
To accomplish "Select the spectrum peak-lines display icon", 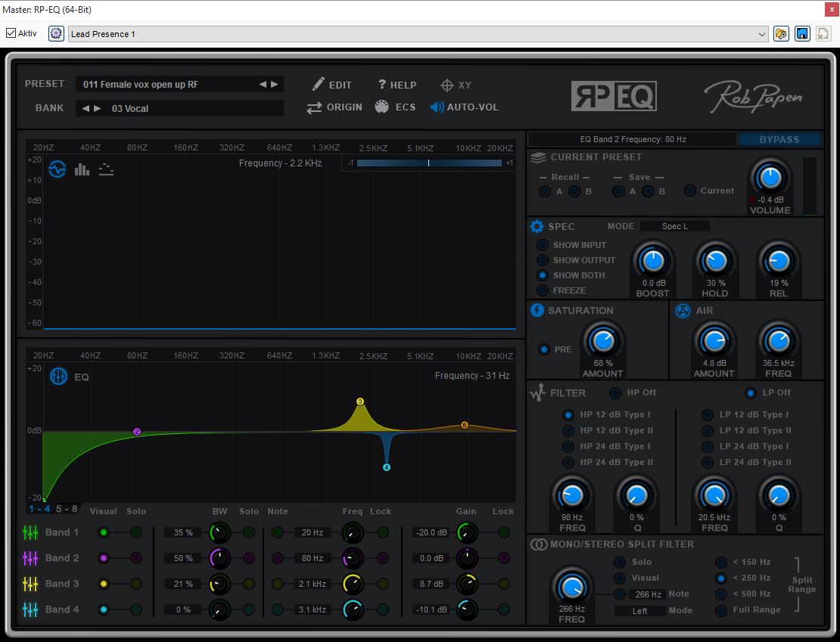I will [106, 169].
